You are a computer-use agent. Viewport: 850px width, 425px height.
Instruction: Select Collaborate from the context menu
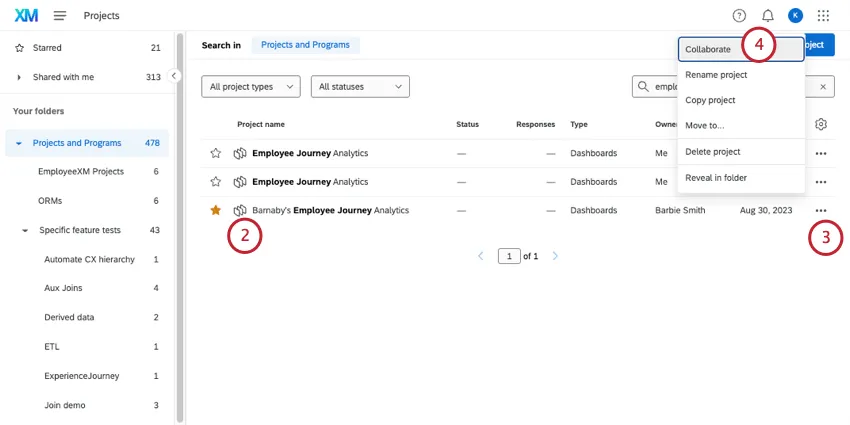point(708,49)
